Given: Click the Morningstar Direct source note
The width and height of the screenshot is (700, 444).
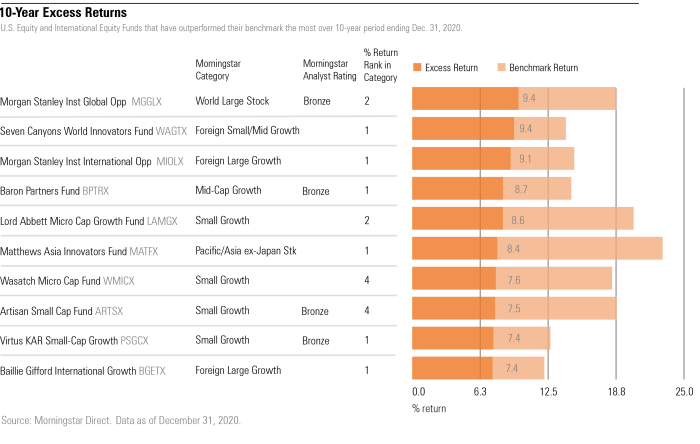Looking at the screenshot, I should pyautogui.click(x=121, y=421).
